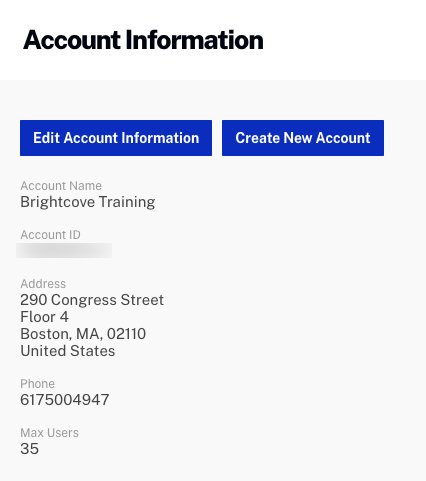Click the Phone field label
This screenshot has height=481, width=426.
[x=37, y=384]
